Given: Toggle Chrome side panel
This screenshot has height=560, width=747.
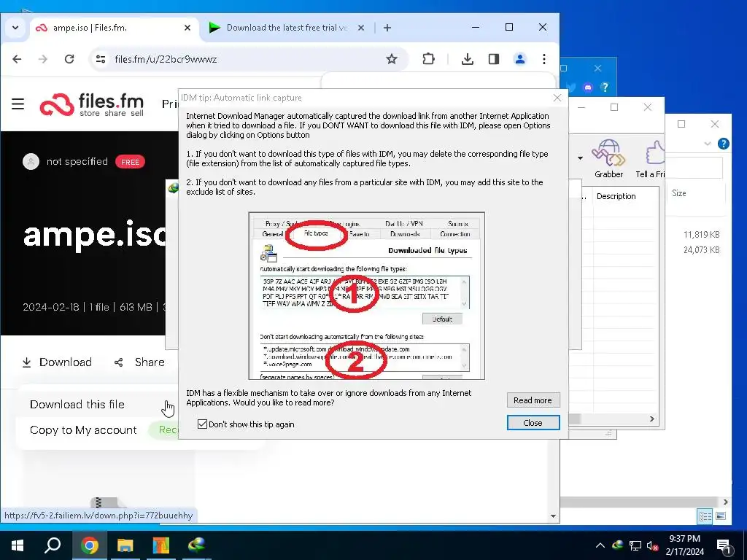Looking at the screenshot, I should coord(494,59).
